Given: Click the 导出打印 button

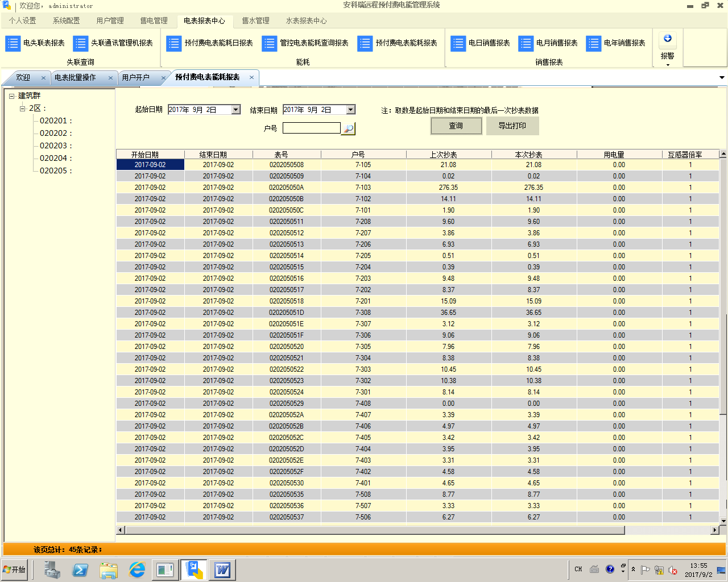Looking at the screenshot, I should [x=512, y=126].
